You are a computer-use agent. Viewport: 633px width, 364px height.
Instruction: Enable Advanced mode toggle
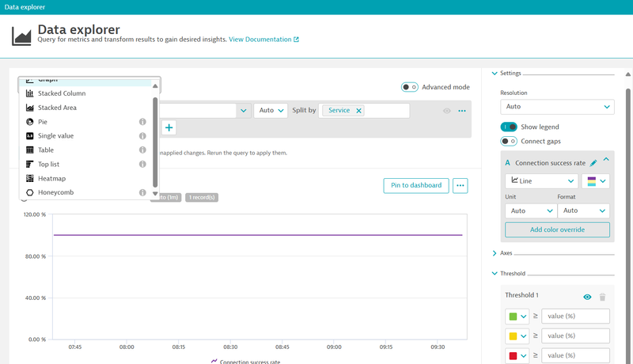pyautogui.click(x=410, y=87)
